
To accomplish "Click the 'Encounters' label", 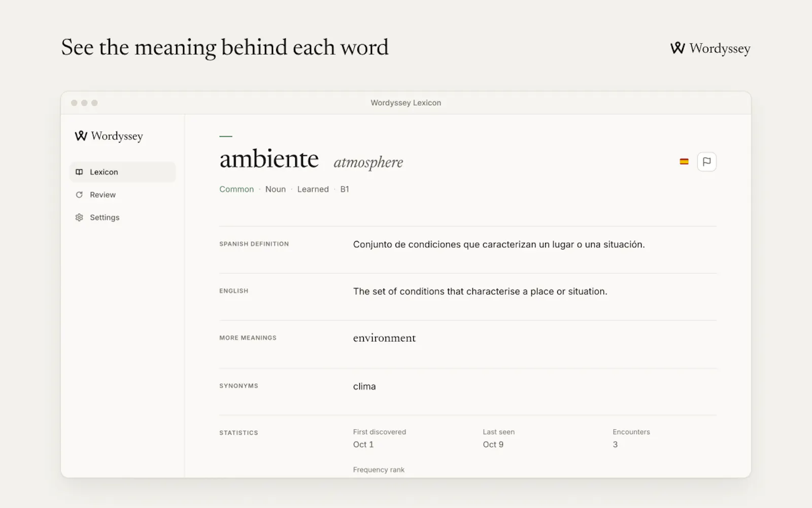I will pos(631,432).
